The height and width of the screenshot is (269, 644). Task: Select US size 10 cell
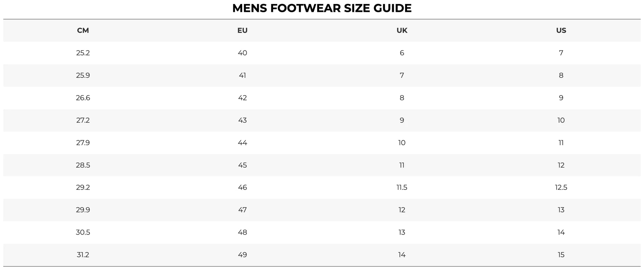(561, 120)
